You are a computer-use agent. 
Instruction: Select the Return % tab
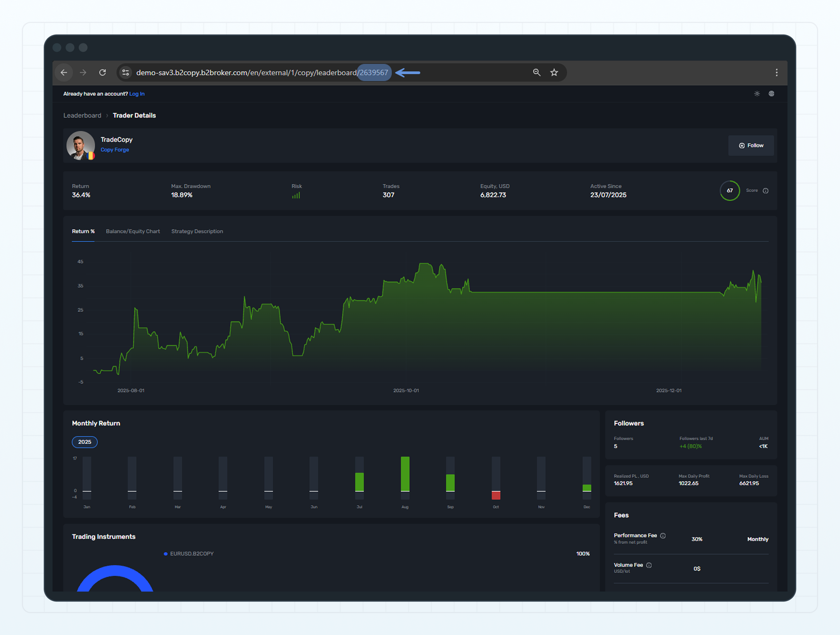pyautogui.click(x=83, y=231)
